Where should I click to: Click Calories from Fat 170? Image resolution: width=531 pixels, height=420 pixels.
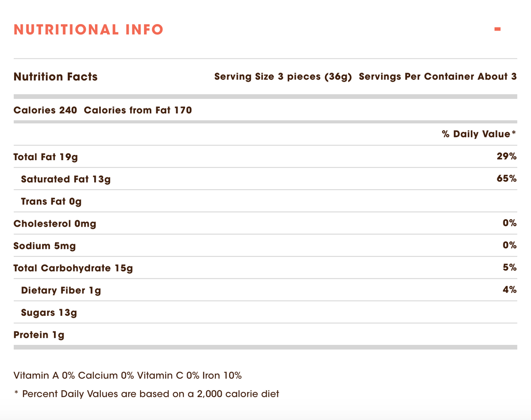[x=138, y=110]
